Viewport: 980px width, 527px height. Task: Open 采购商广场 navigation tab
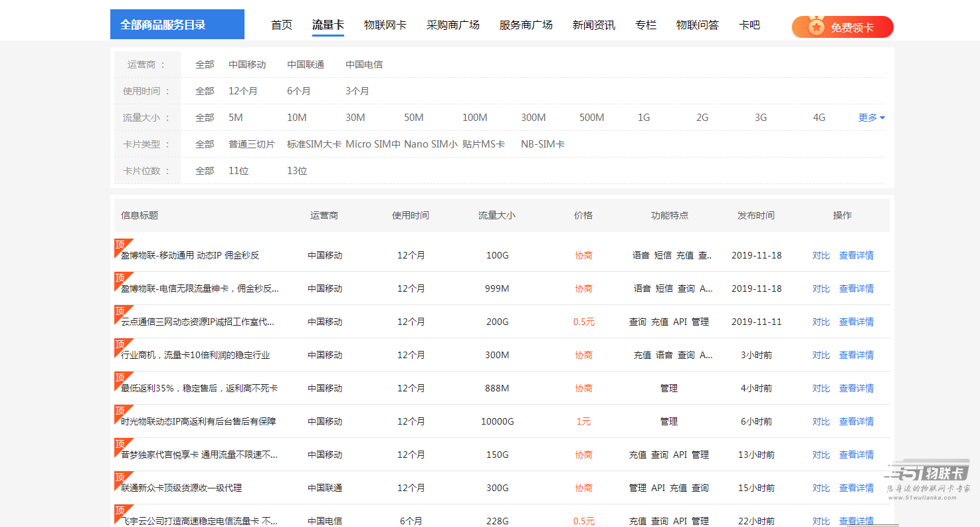tap(453, 25)
